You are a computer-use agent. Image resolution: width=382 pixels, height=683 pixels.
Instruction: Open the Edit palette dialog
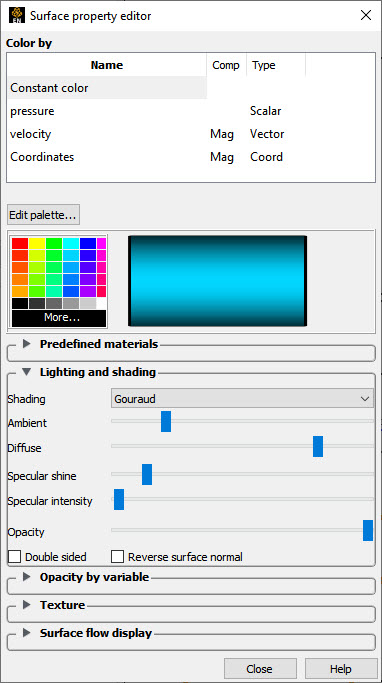(44, 215)
